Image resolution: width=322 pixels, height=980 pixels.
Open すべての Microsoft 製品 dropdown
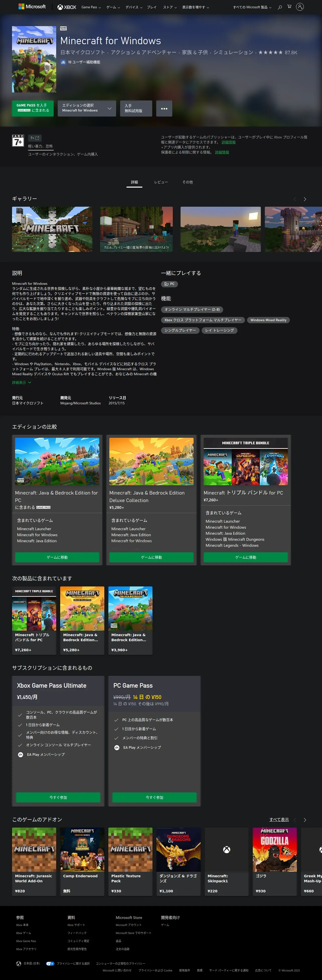(252, 7)
